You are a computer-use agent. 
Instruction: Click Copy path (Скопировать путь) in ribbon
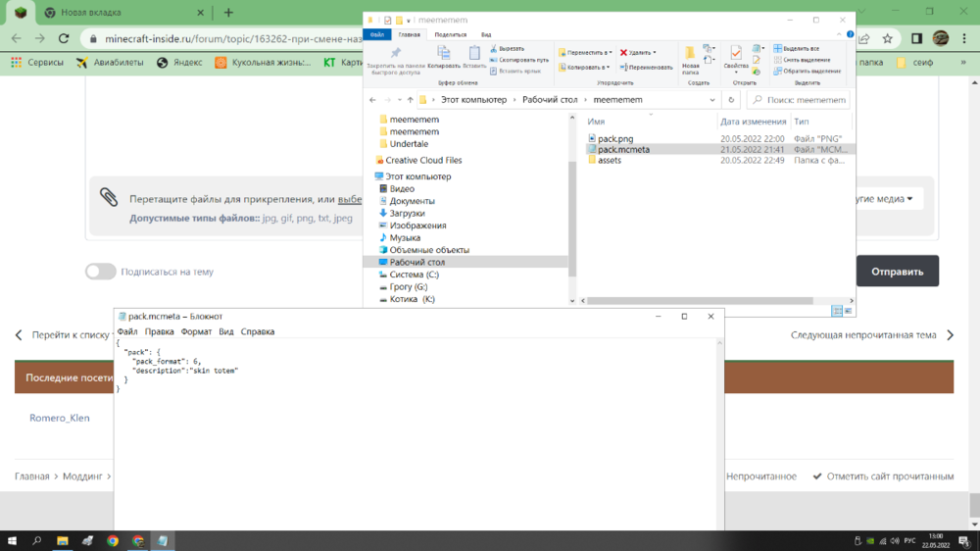[x=518, y=60]
